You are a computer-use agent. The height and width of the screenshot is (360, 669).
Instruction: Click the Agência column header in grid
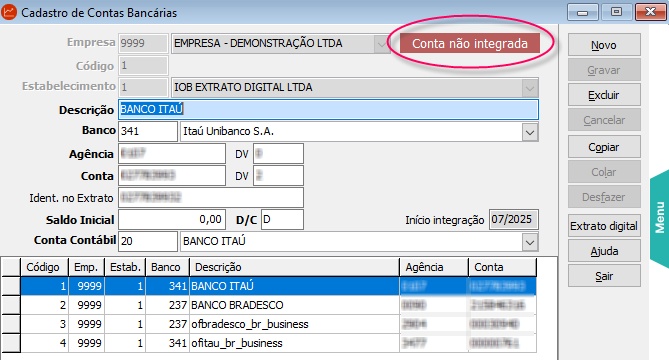click(434, 267)
